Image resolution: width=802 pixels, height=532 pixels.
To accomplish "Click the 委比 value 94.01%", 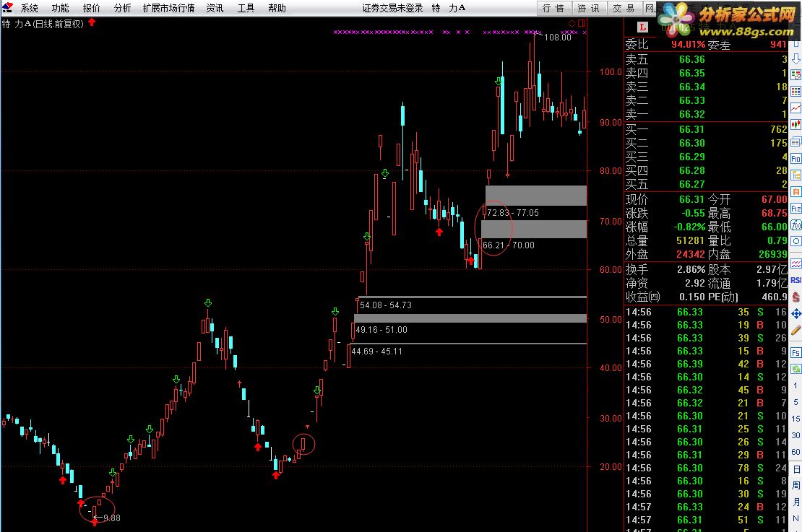I will point(688,45).
